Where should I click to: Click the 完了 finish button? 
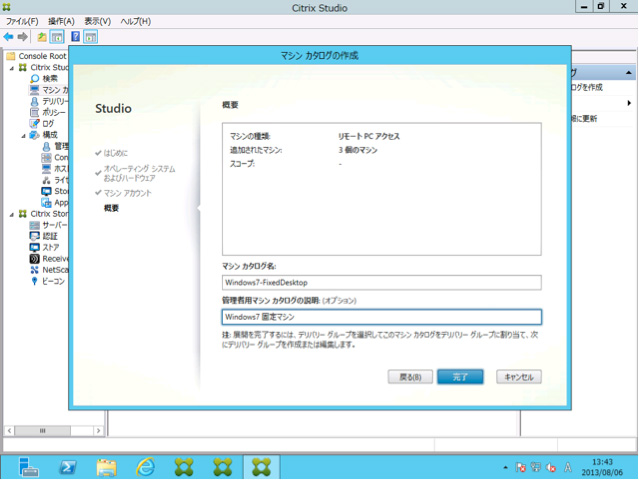[x=460, y=377]
